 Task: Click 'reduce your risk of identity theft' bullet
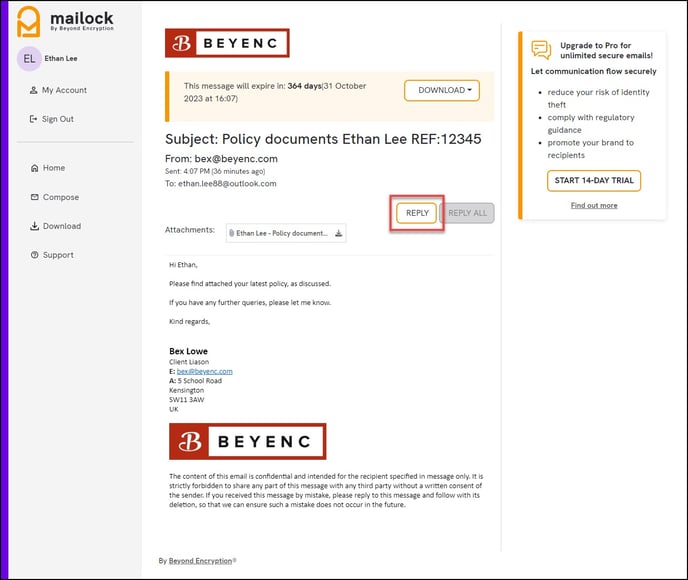[598, 99]
